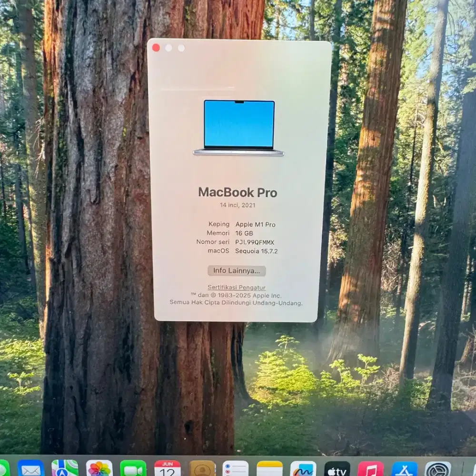Viewport: 476px width, 476px height.
Task: Click the 16 GB memory value
Action: click(x=244, y=233)
